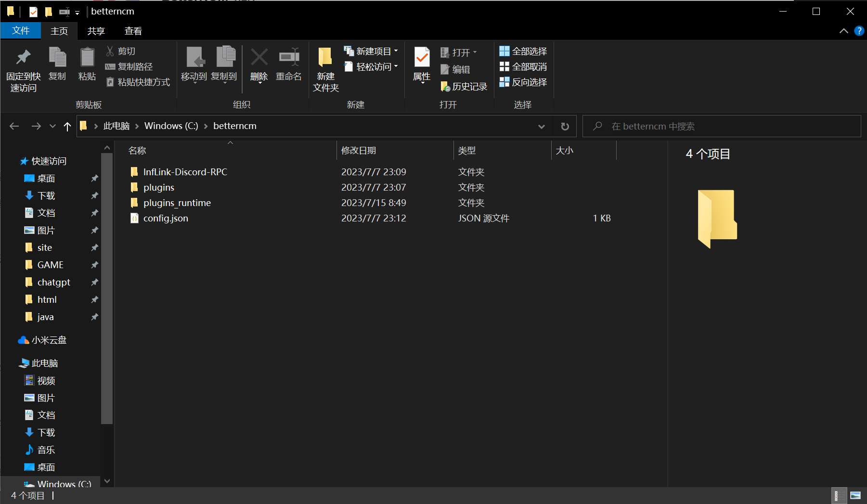
Task: Open quick access toolbar customize arrow
Action: tap(77, 13)
